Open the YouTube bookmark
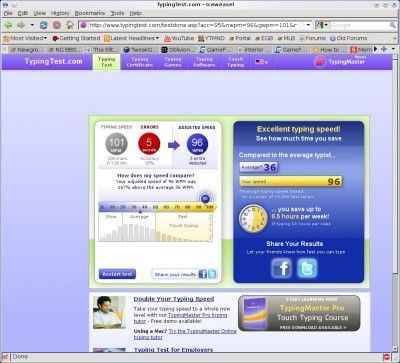The width and height of the screenshot is (400, 363). pyautogui.click(x=179, y=38)
